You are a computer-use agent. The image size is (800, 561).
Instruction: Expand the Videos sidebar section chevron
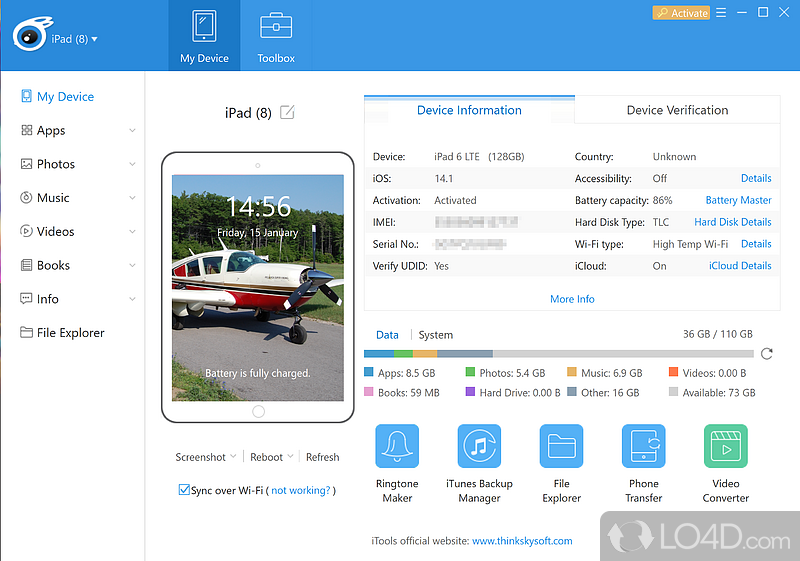(x=132, y=232)
